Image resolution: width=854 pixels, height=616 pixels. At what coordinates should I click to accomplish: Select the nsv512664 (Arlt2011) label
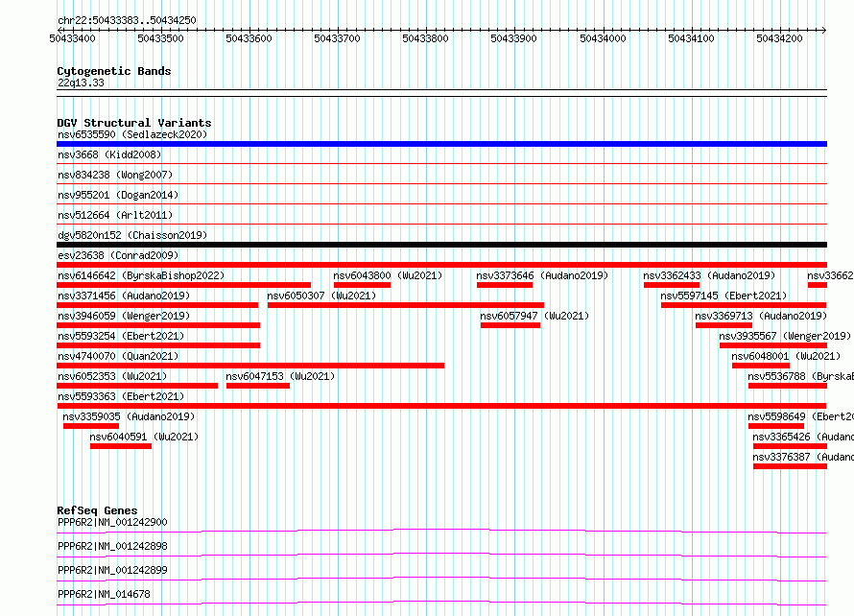tap(115, 215)
